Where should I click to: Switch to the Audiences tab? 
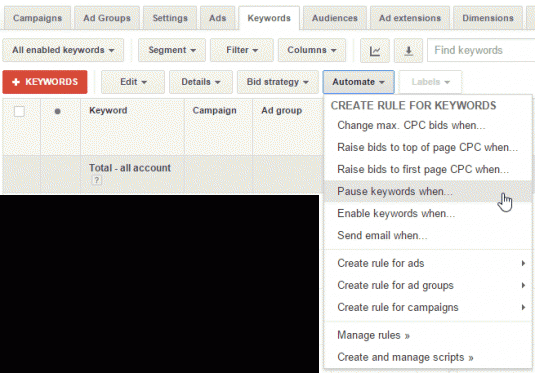[x=335, y=18]
